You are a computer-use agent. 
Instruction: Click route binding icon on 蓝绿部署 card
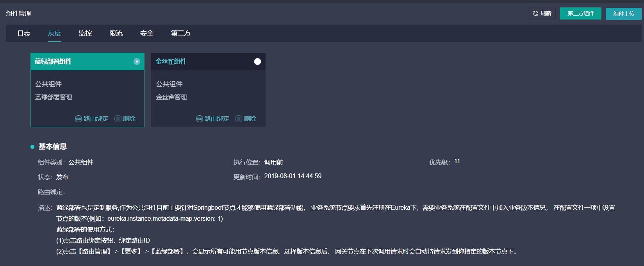(78, 118)
